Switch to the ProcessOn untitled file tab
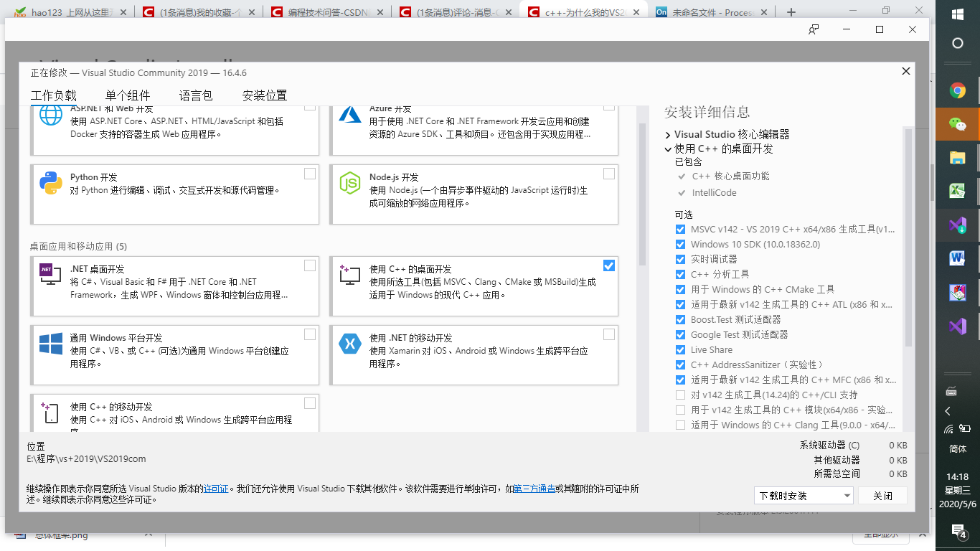This screenshot has width=980, height=551. tap(712, 12)
